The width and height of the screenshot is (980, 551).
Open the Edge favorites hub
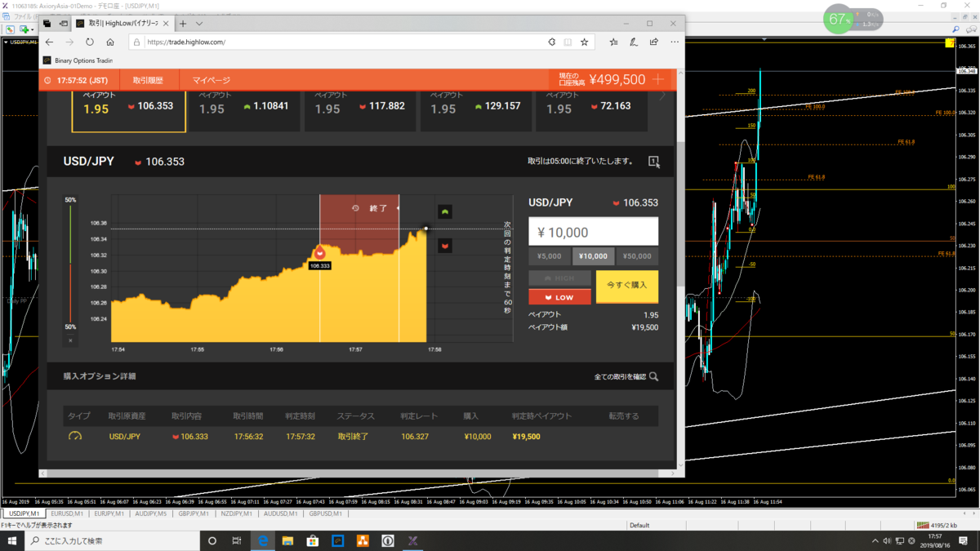[x=613, y=42]
